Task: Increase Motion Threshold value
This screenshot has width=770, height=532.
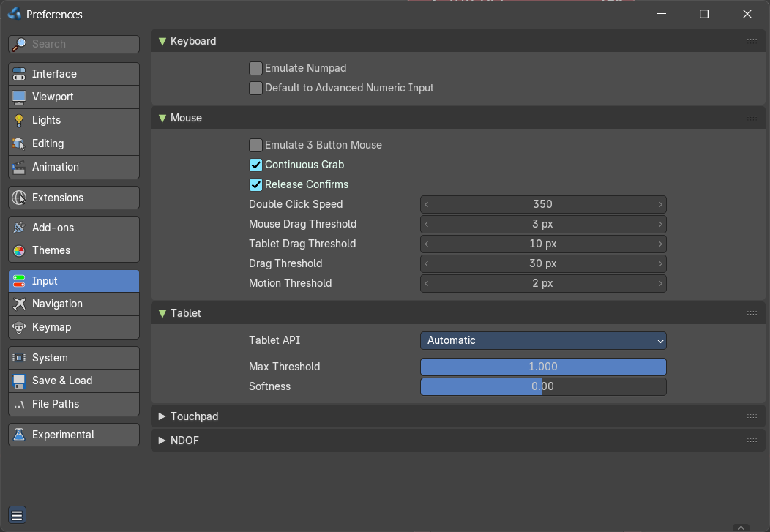Action: click(660, 283)
